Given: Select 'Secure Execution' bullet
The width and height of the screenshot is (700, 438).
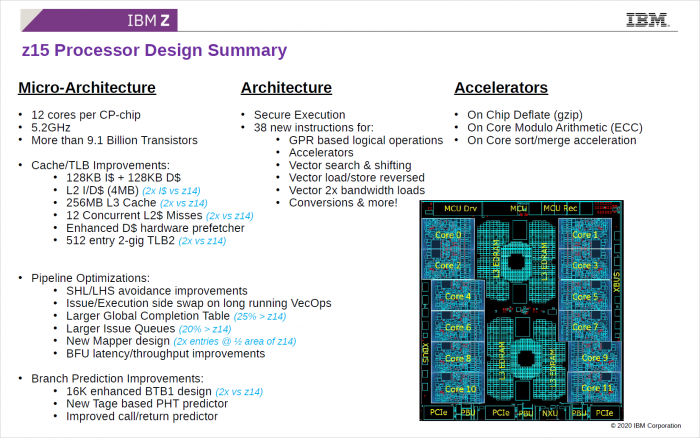Looking at the screenshot, I should 300,115.
